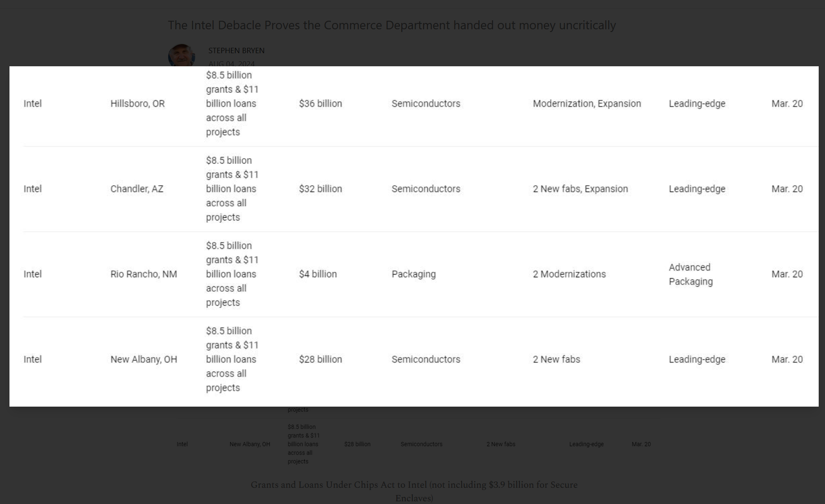Click New Albany, OH in the enlarged table
The image size is (825, 504).
coord(143,359)
